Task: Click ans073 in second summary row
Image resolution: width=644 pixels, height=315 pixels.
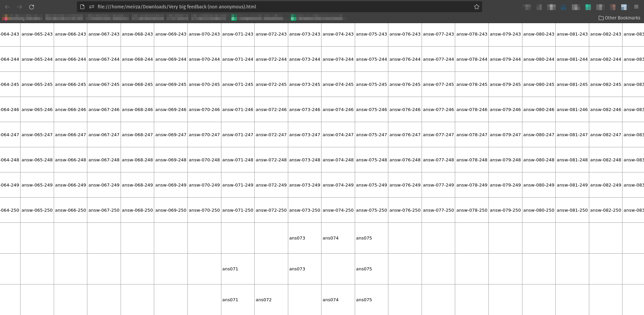Action: coord(297,269)
